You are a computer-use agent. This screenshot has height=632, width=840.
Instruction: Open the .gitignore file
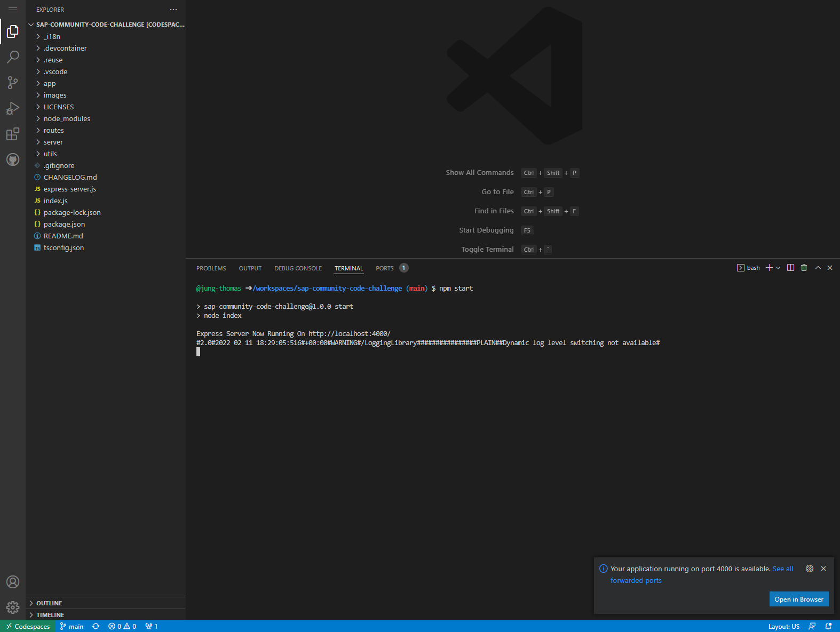(x=106, y=165)
